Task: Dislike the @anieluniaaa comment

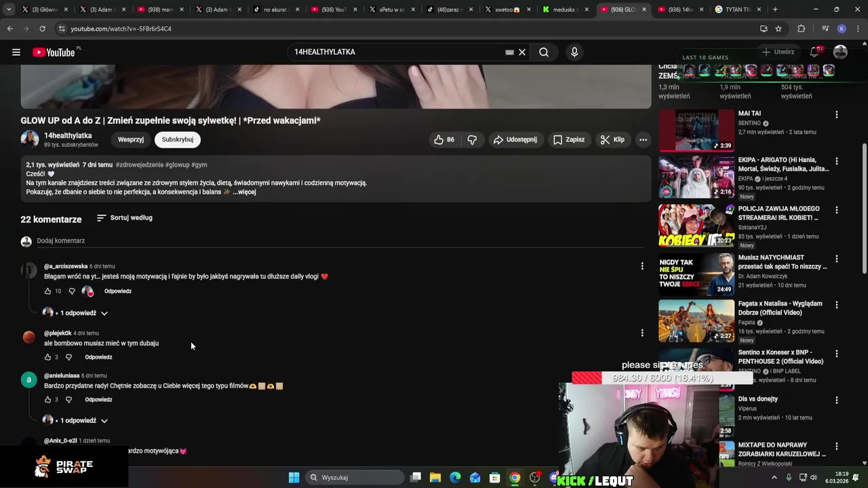Action: tap(68, 400)
